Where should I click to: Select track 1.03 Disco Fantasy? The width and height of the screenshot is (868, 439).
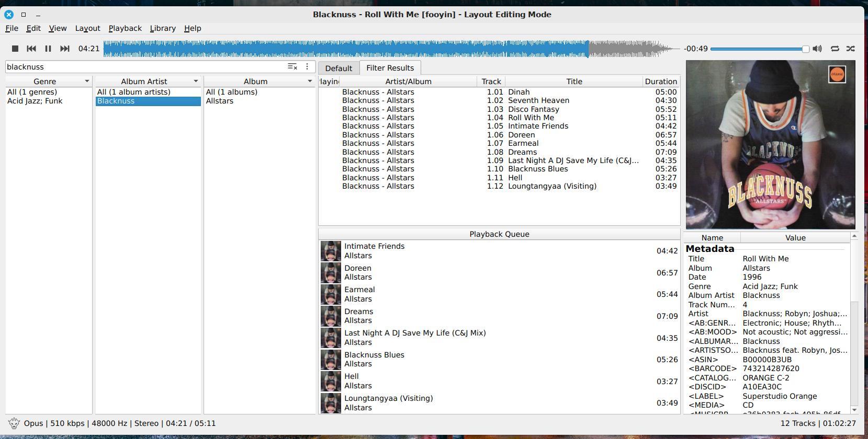point(499,109)
